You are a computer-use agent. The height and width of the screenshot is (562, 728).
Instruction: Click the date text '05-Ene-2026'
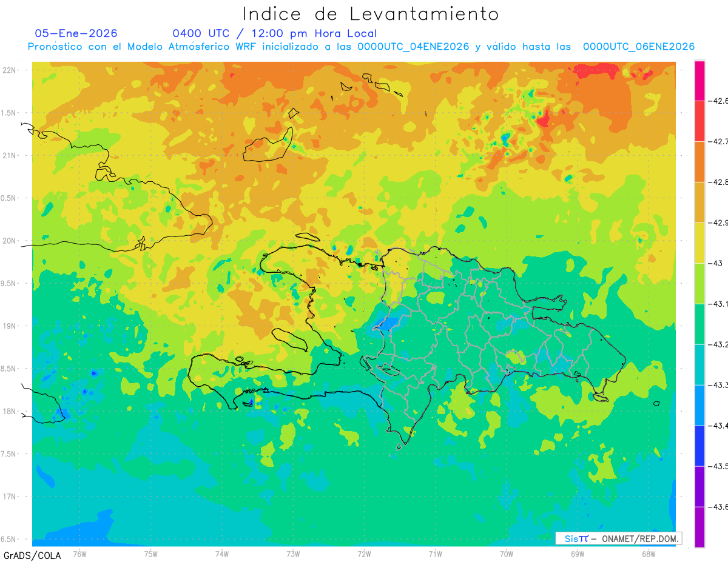click(x=76, y=33)
